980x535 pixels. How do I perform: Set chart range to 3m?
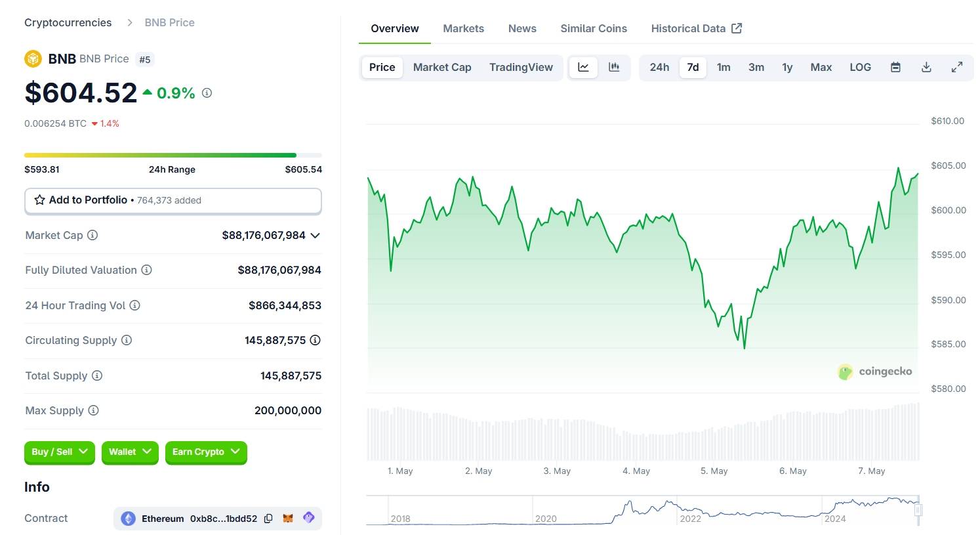(756, 67)
